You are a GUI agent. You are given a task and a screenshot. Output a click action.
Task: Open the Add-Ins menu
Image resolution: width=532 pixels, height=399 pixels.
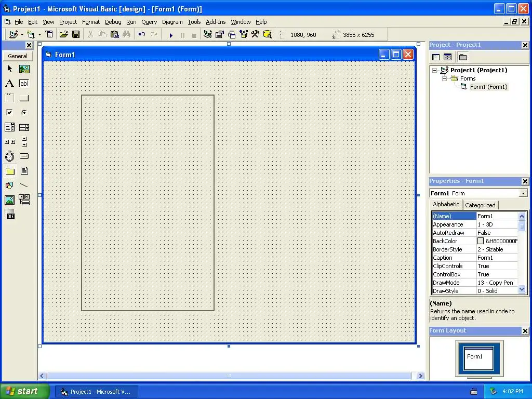tap(216, 22)
